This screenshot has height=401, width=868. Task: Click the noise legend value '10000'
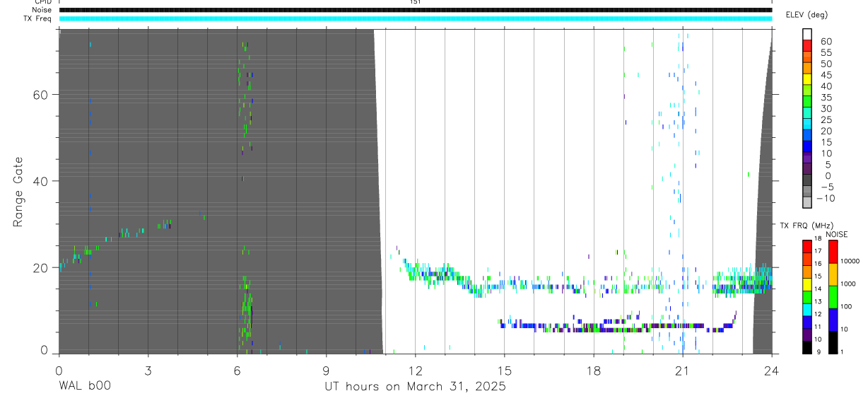pos(849,261)
